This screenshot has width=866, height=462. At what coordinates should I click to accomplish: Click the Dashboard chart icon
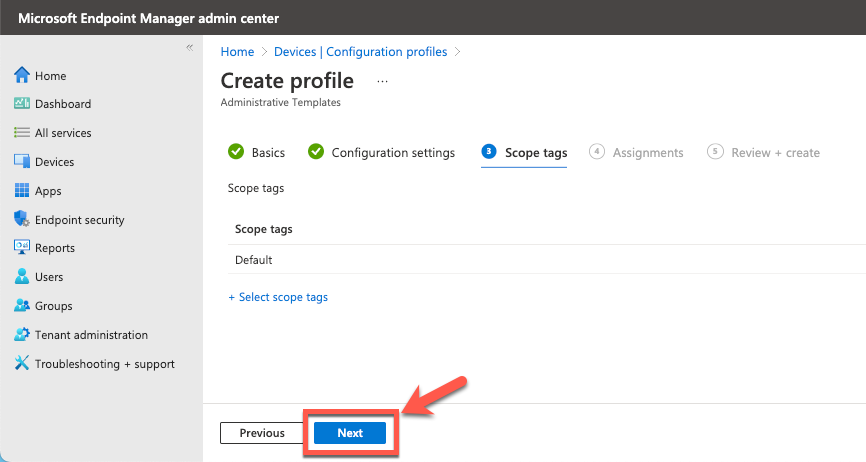[x=22, y=103]
